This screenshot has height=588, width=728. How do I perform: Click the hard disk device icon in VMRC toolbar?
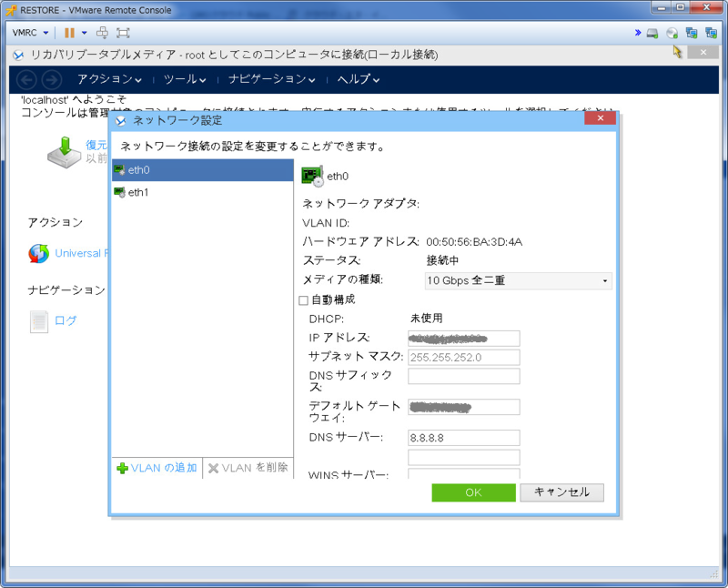[652, 34]
